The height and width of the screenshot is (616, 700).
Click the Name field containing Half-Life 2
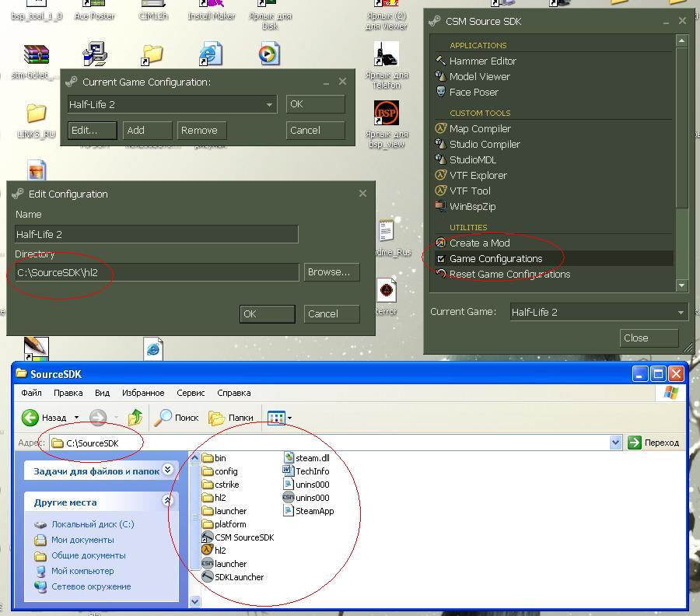coord(156,234)
